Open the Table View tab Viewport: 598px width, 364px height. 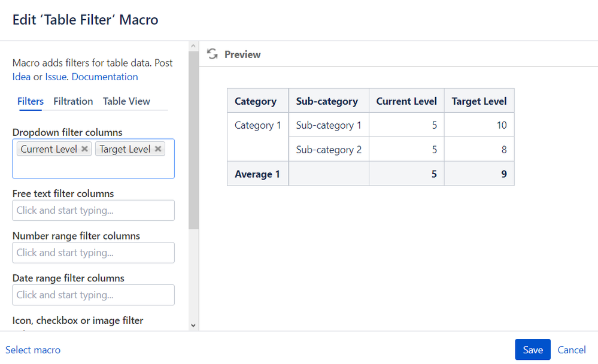[126, 101]
